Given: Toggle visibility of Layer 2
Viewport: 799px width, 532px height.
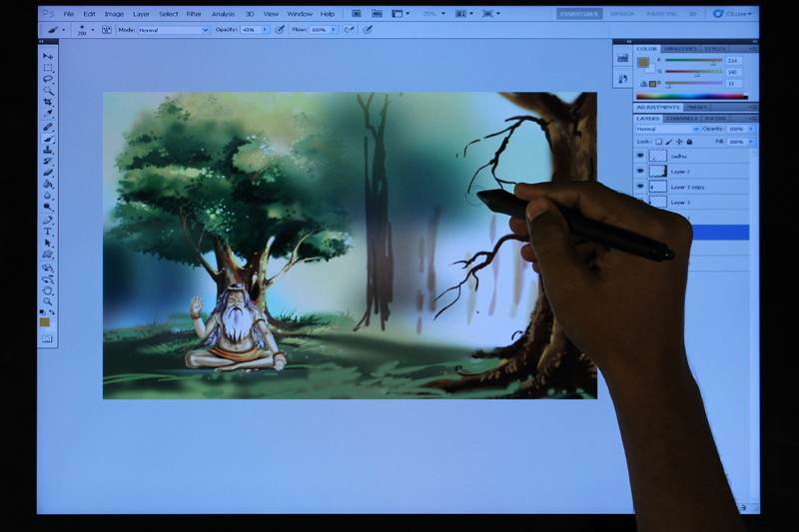Looking at the screenshot, I should tap(639, 172).
